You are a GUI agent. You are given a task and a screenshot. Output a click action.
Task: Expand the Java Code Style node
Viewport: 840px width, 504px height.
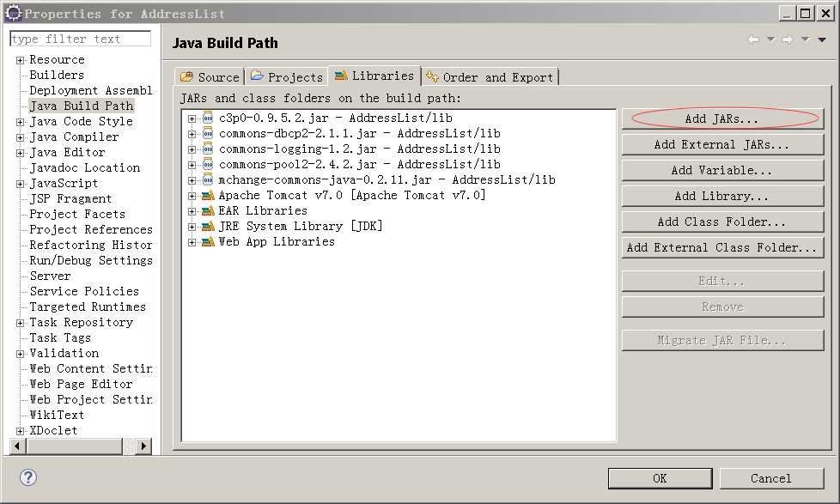[x=20, y=122]
